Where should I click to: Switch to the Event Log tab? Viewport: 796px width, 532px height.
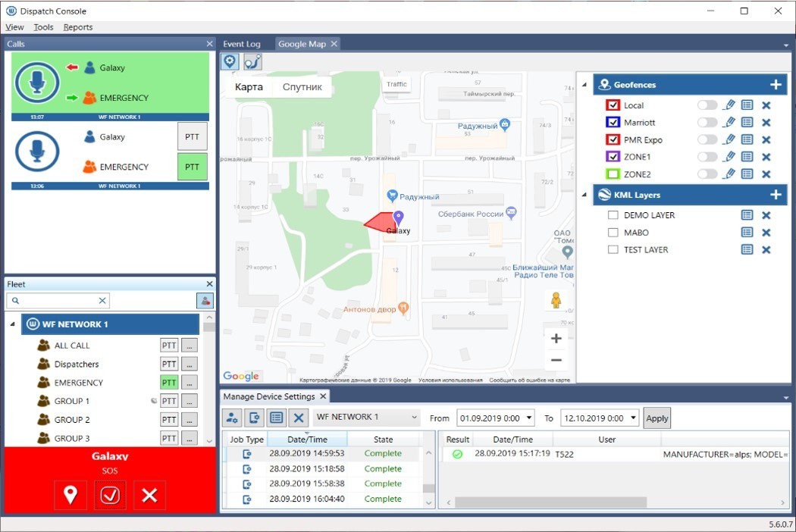(242, 44)
